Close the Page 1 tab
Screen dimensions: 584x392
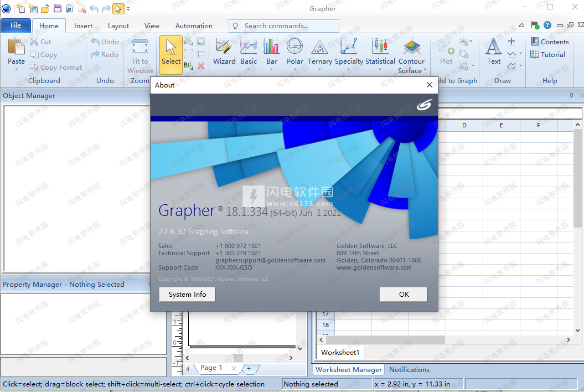pyautogui.click(x=234, y=369)
